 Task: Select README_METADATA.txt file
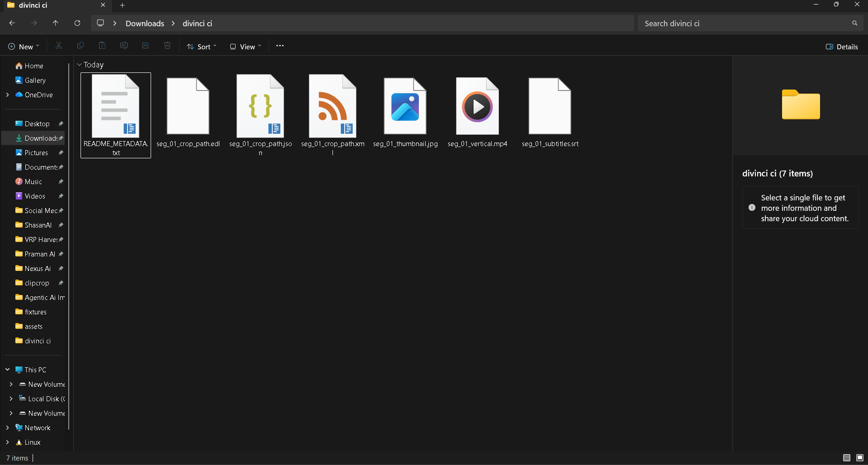[x=116, y=115]
